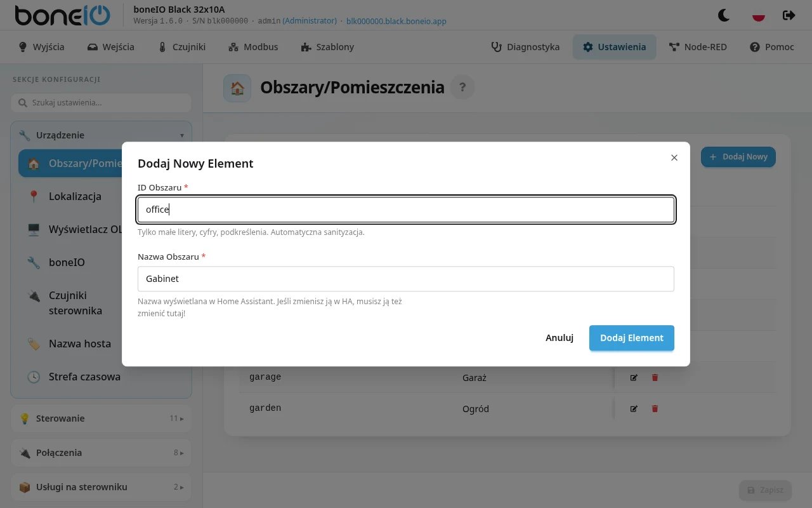
Task: Switch to the Modbus tab
Action: [x=253, y=47]
